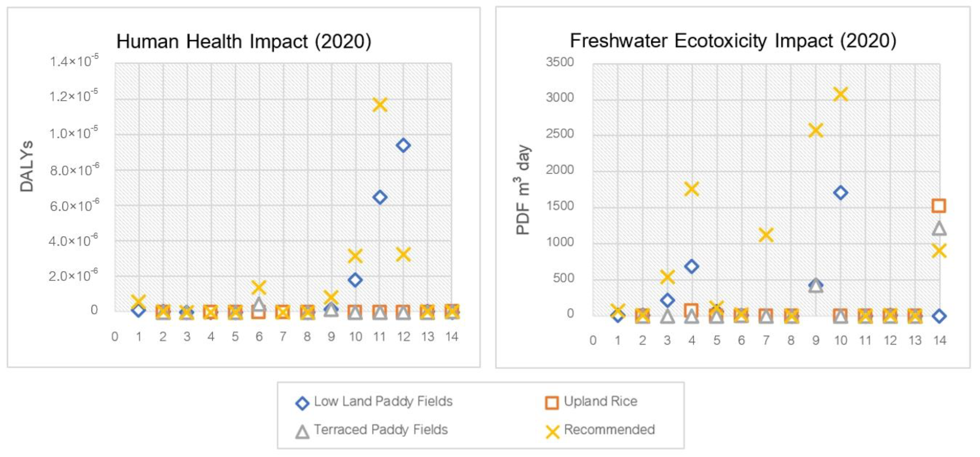980x457 pixels.
Task: Click the orange square Upland Rice legend marker
Action: tap(552, 403)
